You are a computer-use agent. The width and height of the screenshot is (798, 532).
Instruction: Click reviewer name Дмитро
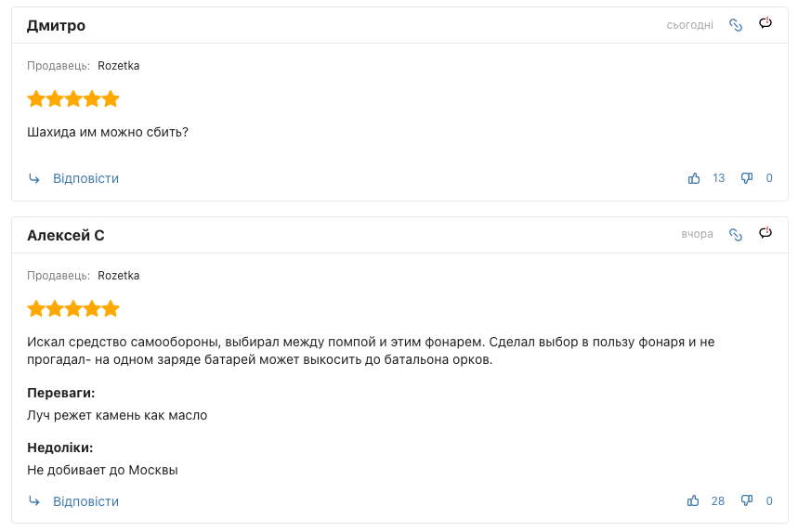56,25
